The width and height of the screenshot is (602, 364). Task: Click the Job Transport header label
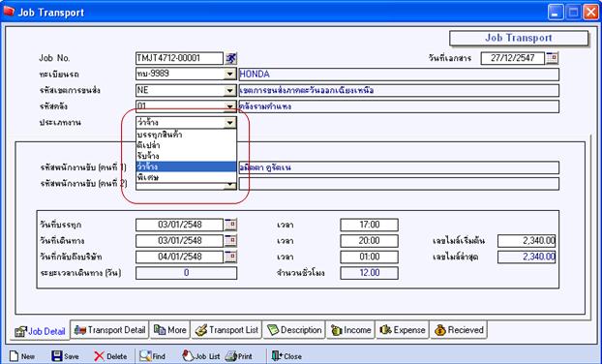[519, 38]
